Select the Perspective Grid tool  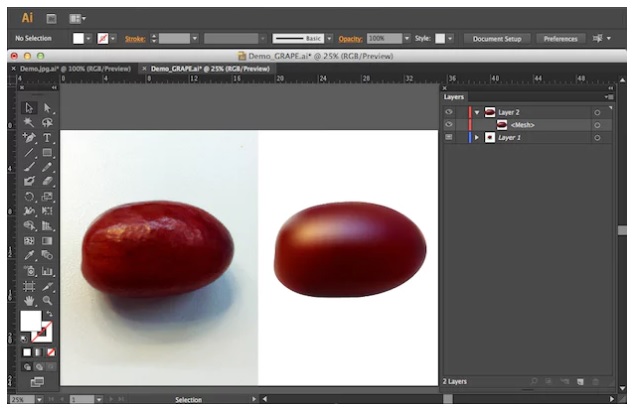tap(47, 226)
